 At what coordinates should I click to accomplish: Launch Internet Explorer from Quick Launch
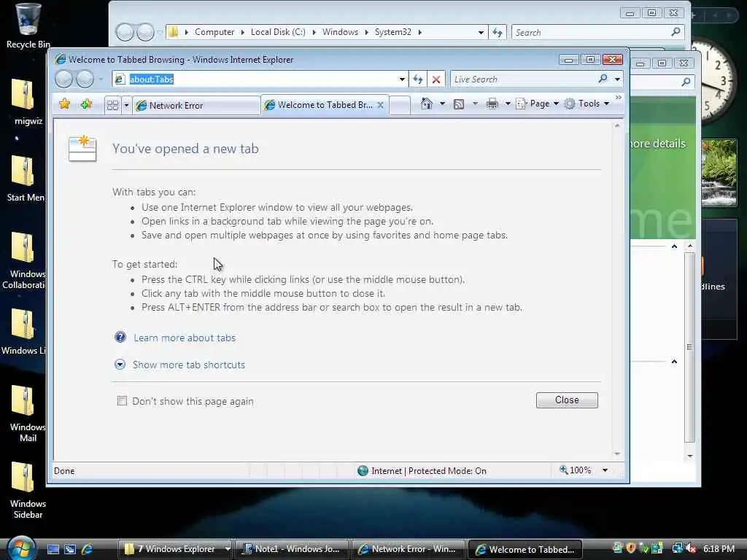[x=88, y=549]
